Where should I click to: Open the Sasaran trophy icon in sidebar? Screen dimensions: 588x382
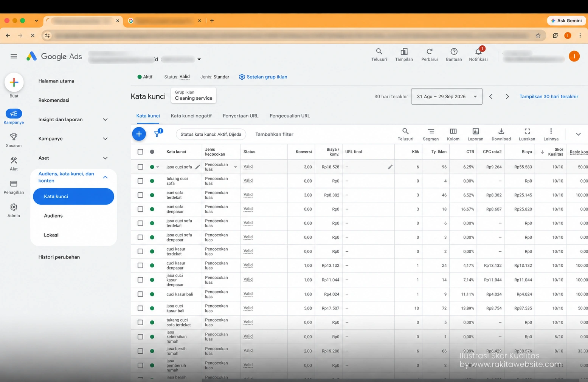click(14, 136)
